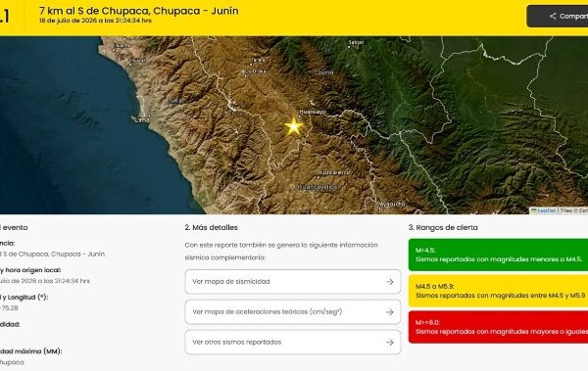This screenshot has height=371, width=588.
Task: Select the yellow M4.5 a M5.9 range
Action: [498, 291]
